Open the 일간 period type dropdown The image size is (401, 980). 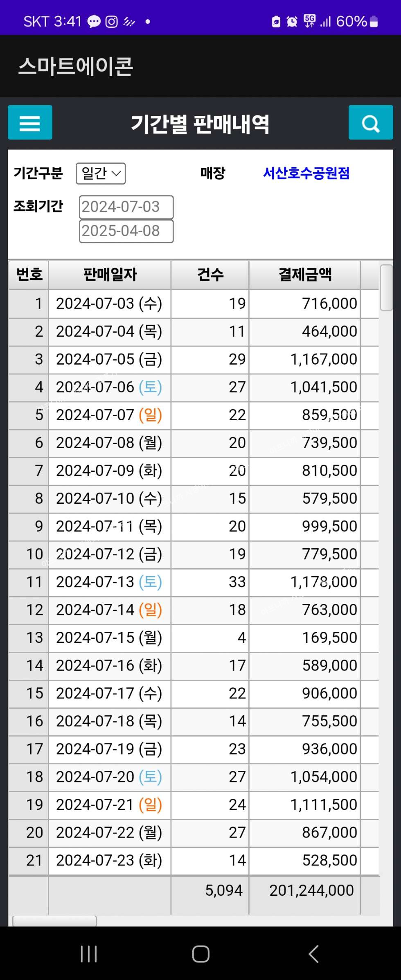[101, 173]
